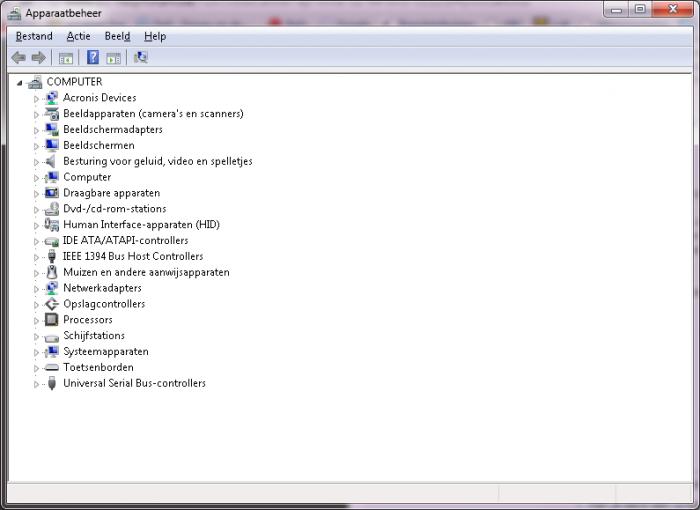
Task: Click the Human Interface-apparaten icon
Action: click(x=52, y=225)
